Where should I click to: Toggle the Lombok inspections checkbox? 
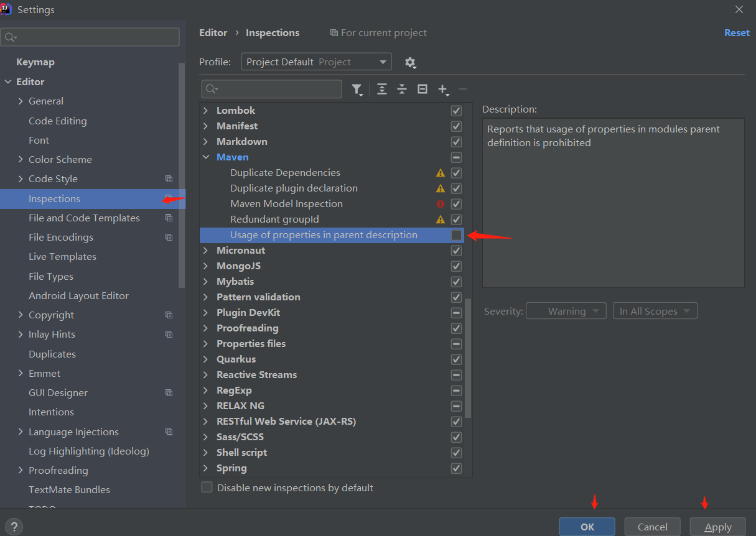click(x=456, y=111)
